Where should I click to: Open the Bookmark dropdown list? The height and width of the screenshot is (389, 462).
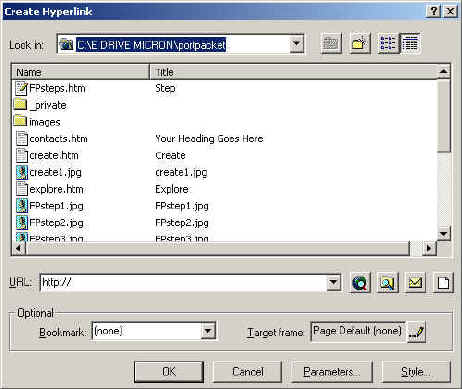pyautogui.click(x=208, y=331)
